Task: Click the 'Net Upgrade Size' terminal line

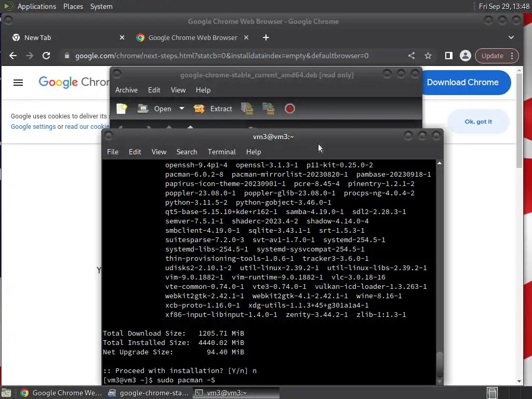Action: (x=174, y=352)
